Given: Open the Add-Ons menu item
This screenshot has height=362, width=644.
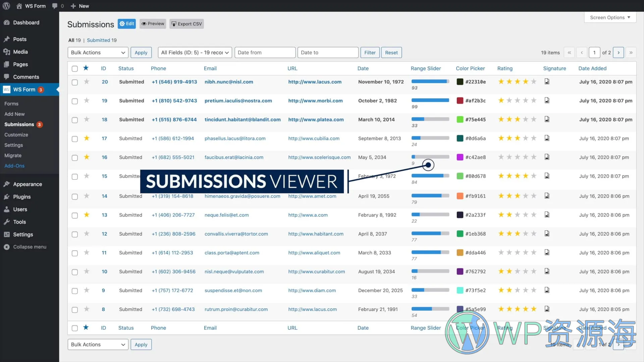Looking at the screenshot, I should point(15,165).
